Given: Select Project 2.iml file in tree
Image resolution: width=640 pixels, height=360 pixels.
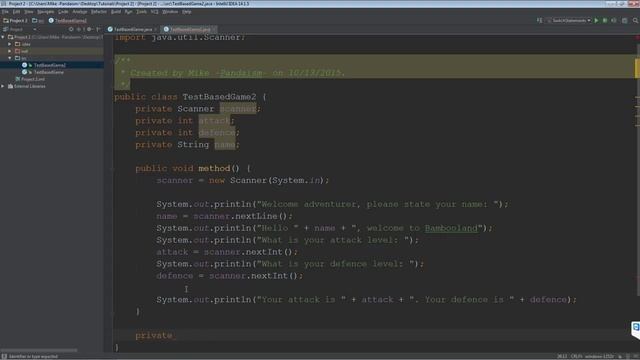Looking at the screenshot, I should [30, 79].
